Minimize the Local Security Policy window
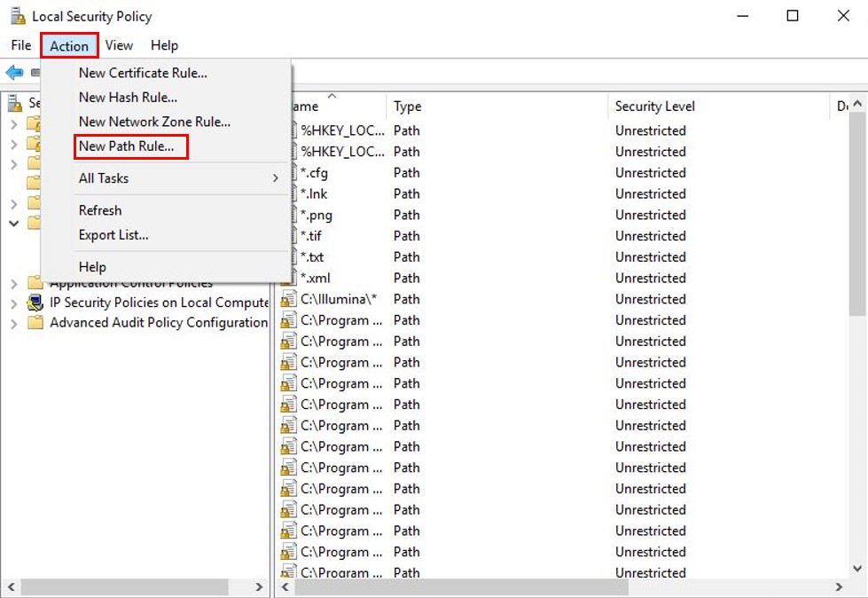The height and width of the screenshot is (598, 868). [x=742, y=16]
